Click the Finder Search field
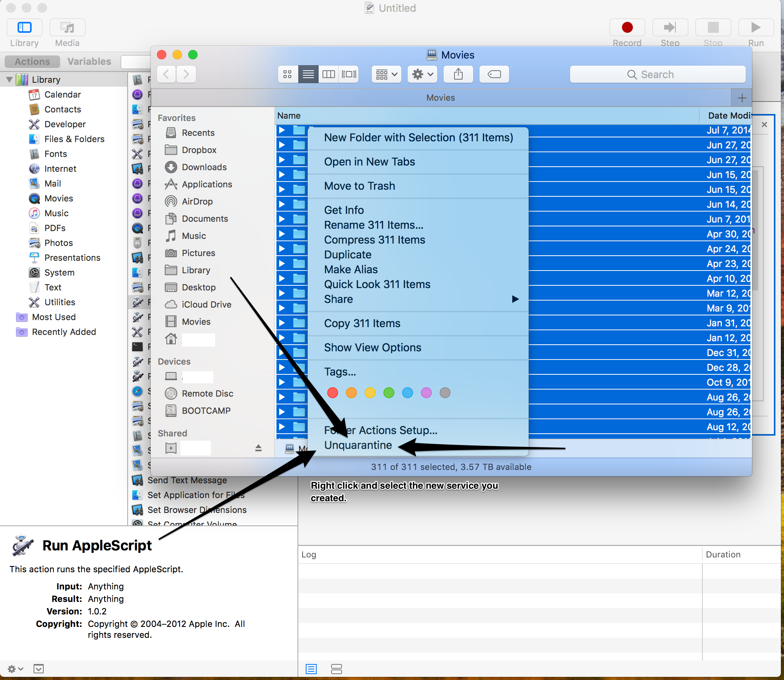This screenshot has height=680, width=784. point(657,74)
